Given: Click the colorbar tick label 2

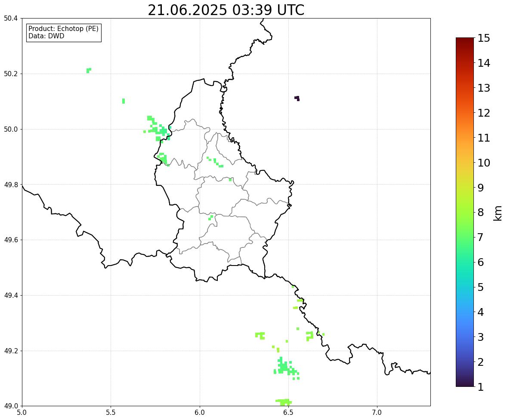Looking at the screenshot, I should point(481,362).
